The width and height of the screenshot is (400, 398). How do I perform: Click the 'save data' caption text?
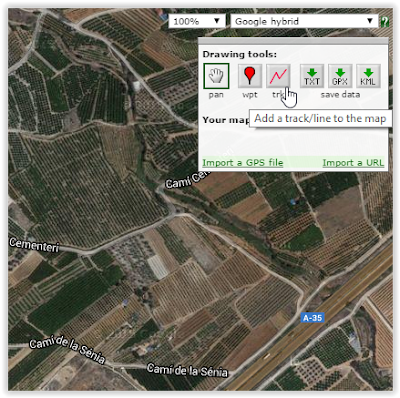(340, 95)
